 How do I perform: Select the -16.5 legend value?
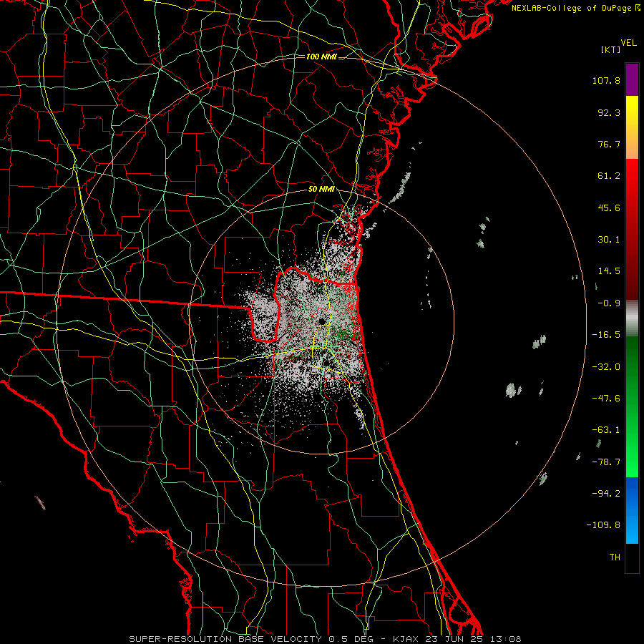point(606,335)
